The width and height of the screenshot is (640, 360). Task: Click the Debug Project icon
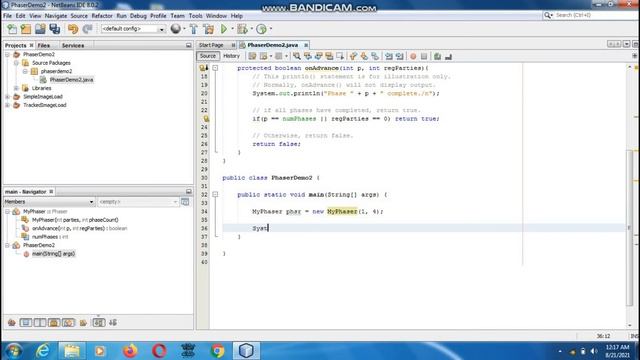pyautogui.click(x=242, y=29)
